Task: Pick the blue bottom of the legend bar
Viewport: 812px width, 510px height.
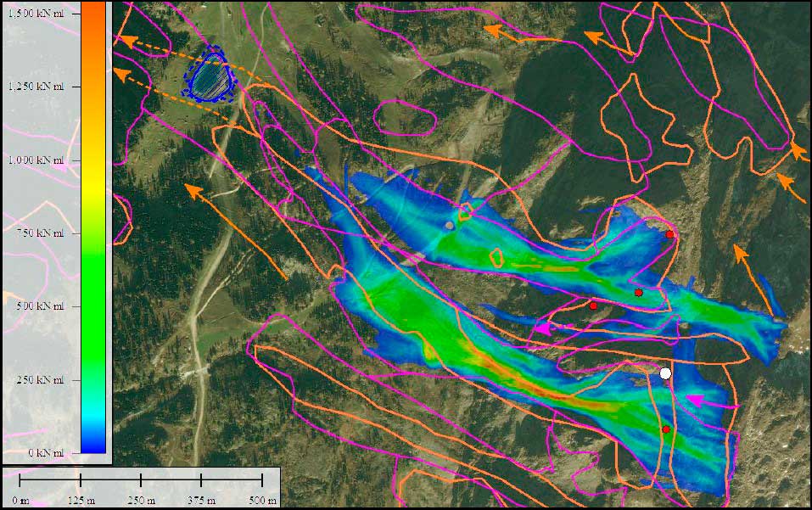Action: [x=93, y=441]
